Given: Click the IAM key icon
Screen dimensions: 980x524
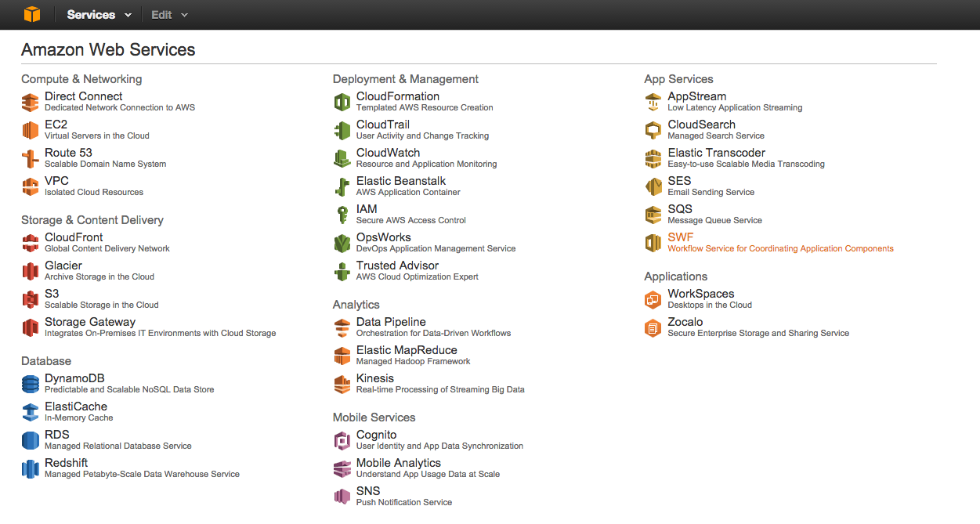Looking at the screenshot, I should click(342, 215).
